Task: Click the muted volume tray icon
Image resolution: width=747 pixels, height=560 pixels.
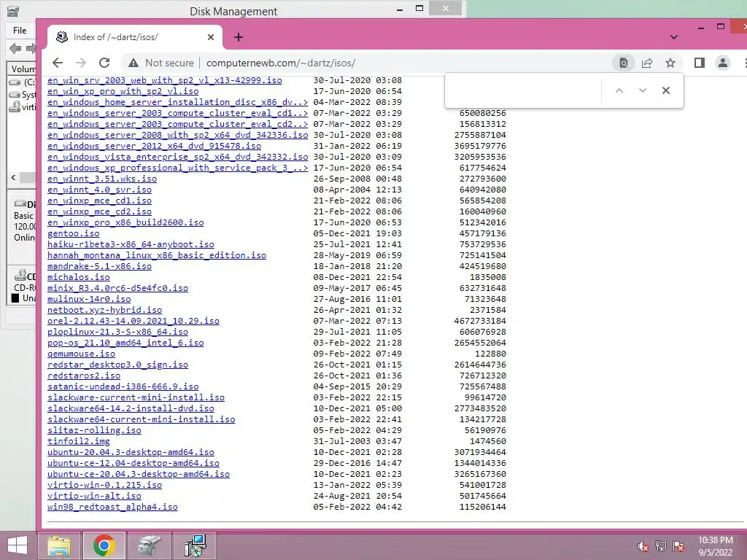Action: 643,546
